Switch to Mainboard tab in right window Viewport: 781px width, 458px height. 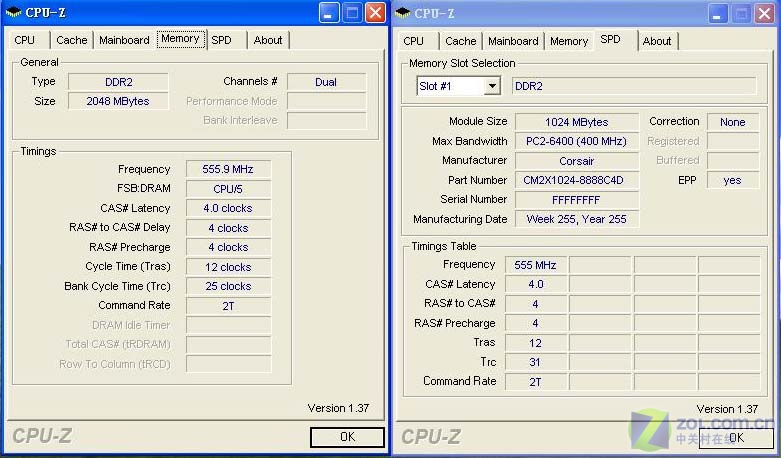tap(513, 41)
